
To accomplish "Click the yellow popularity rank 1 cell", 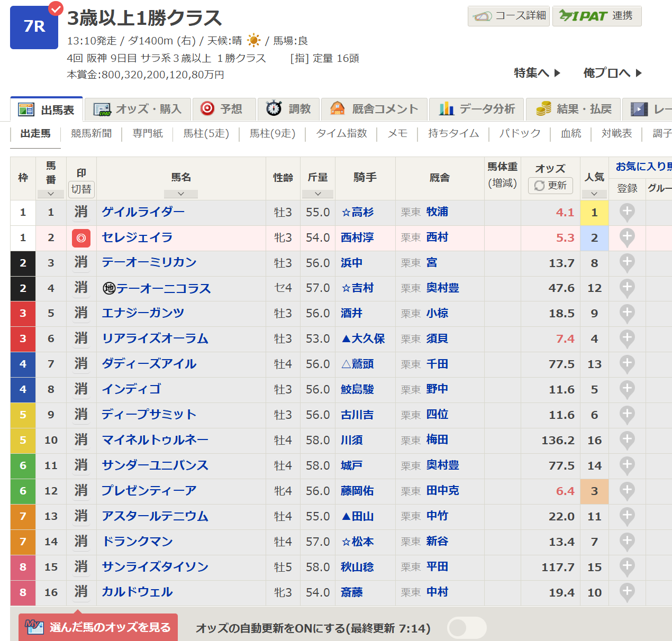I will click(x=594, y=213).
